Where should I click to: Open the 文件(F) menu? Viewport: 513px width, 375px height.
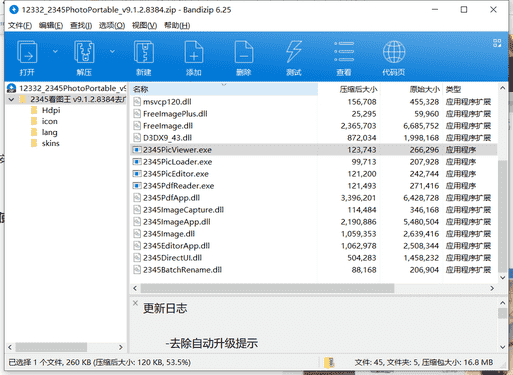coord(20,26)
